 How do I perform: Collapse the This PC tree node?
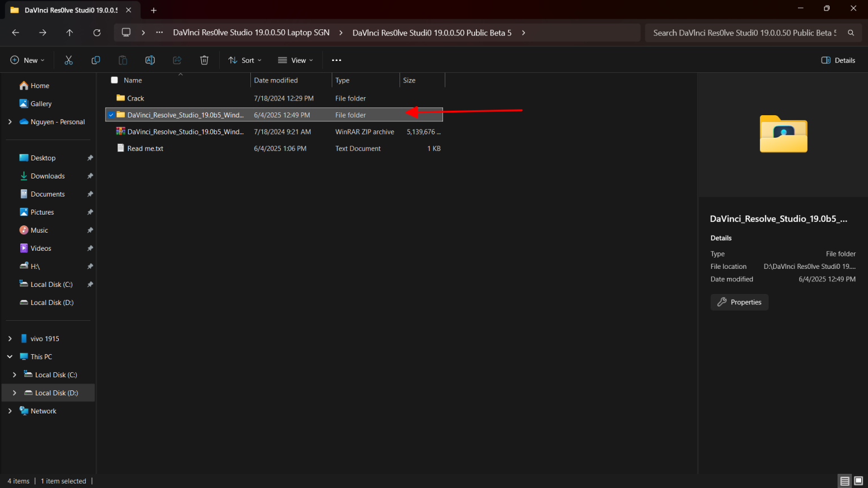10,357
